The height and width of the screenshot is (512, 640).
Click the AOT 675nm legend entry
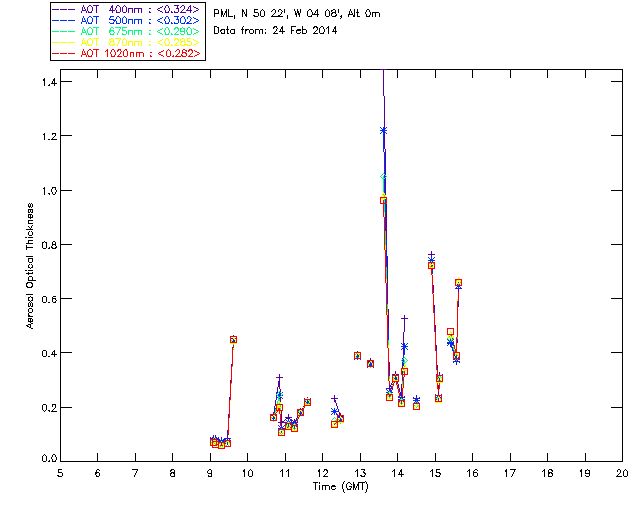tap(127, 31)
